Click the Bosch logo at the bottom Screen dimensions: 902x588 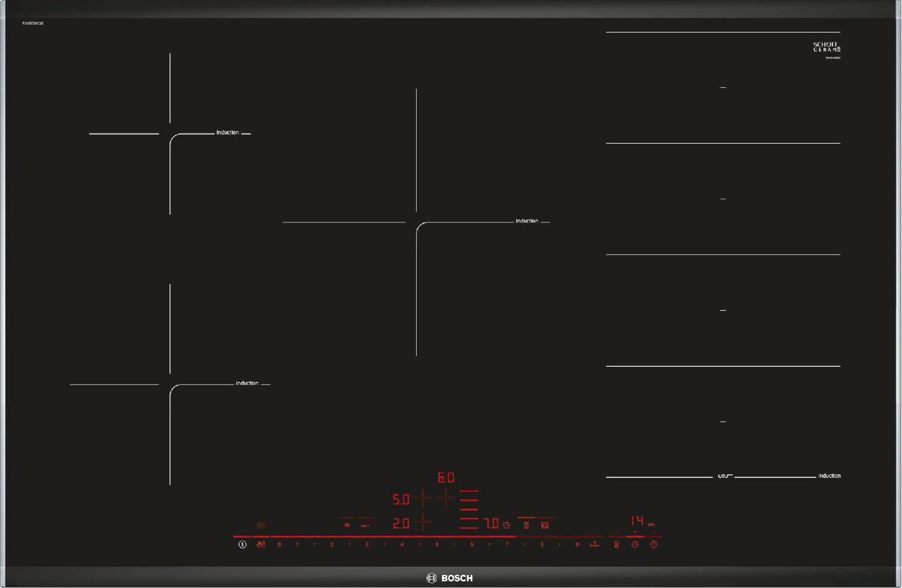click(x=450, y=578)
